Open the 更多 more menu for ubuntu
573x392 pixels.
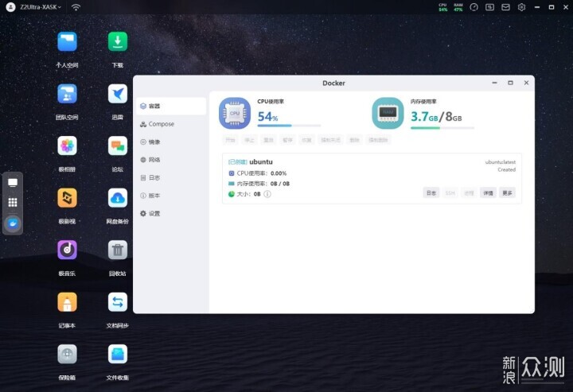507,193
